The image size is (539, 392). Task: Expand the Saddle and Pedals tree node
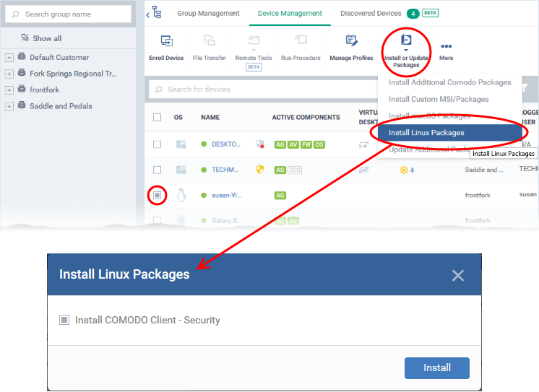(9, 106)
